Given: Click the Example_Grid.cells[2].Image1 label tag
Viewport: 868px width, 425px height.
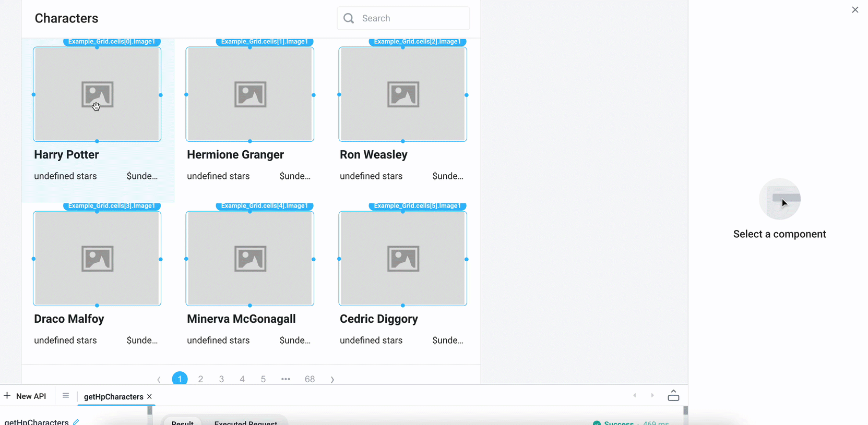Looking at the screenshot, I should [x=418, y=42].
